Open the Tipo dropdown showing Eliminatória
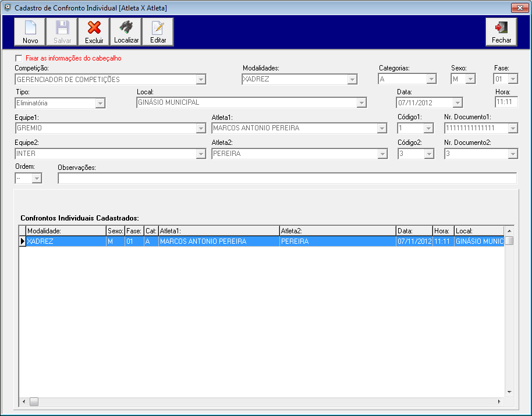The image size is (532, 416). pyautogui.click(x=100, y=103)
